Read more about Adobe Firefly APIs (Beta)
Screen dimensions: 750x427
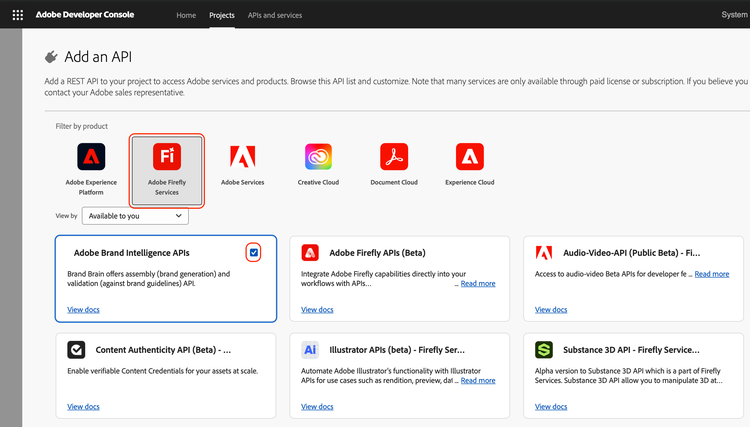coord(478,284)
